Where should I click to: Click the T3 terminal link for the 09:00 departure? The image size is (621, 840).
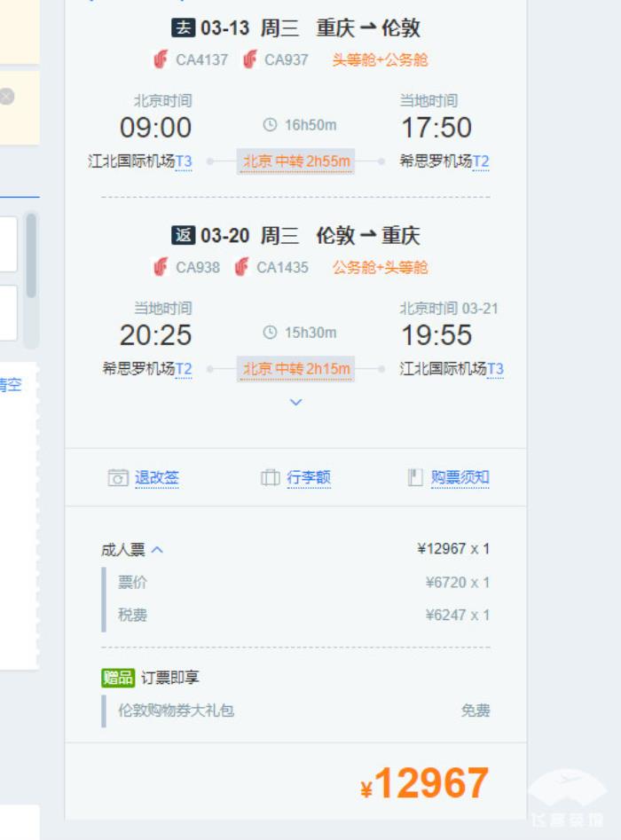(184, 161)
